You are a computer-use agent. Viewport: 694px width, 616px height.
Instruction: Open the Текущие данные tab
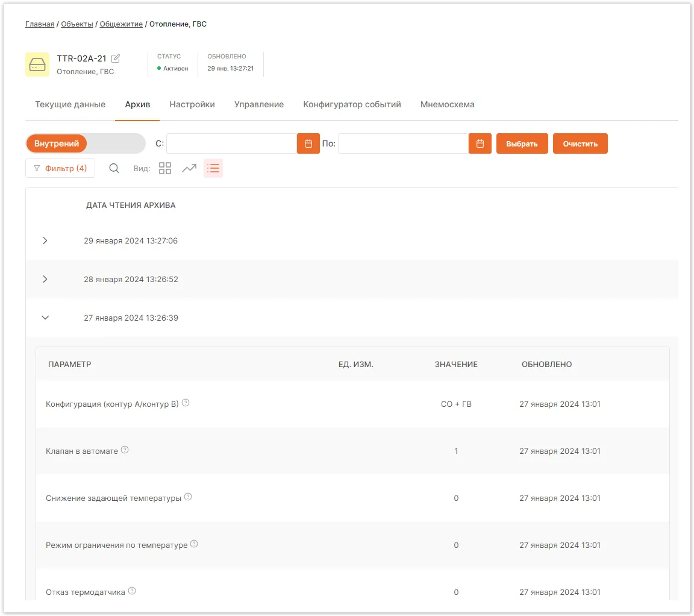point(70,104)
